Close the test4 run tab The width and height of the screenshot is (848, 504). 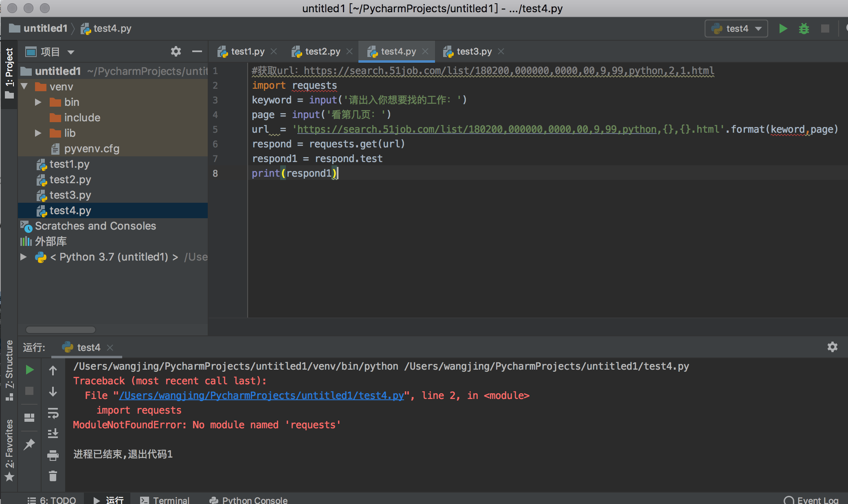(x=110, y=347)
